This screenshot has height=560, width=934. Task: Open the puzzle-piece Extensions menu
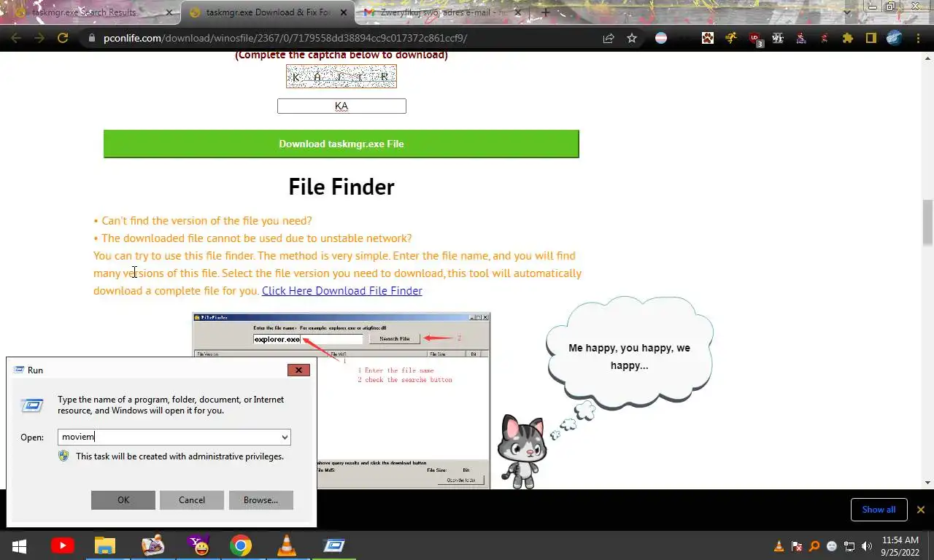click(x=847, y=38)
